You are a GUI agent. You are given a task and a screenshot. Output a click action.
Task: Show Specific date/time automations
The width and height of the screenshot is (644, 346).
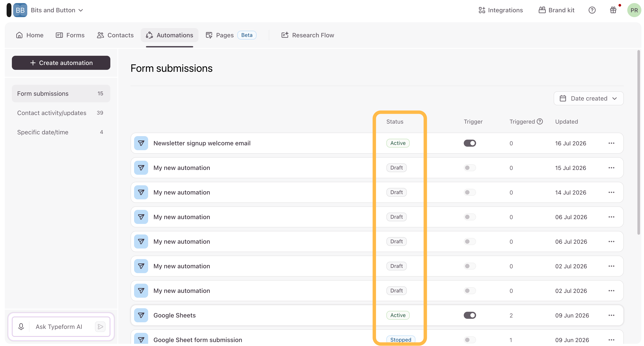tap(61, 132)
